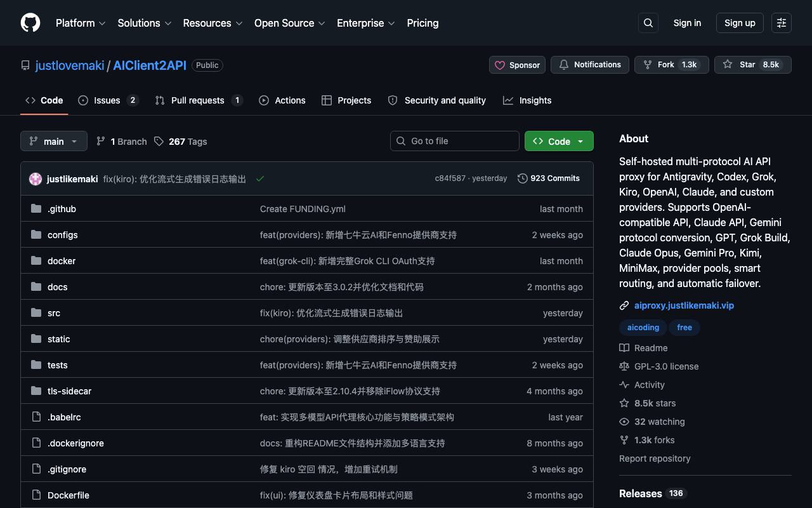Click the free topic tag
Screen dimensions: 812x508
[x=684, y=328]
